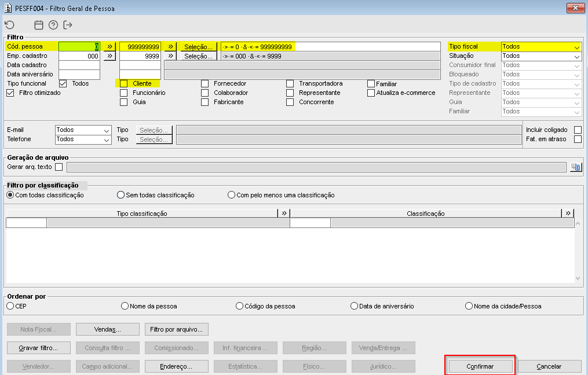This screenshot has width=588, height=375.
Task: Click the refresh/undo arrow toolbar icon
Action: tap(9, 25)
